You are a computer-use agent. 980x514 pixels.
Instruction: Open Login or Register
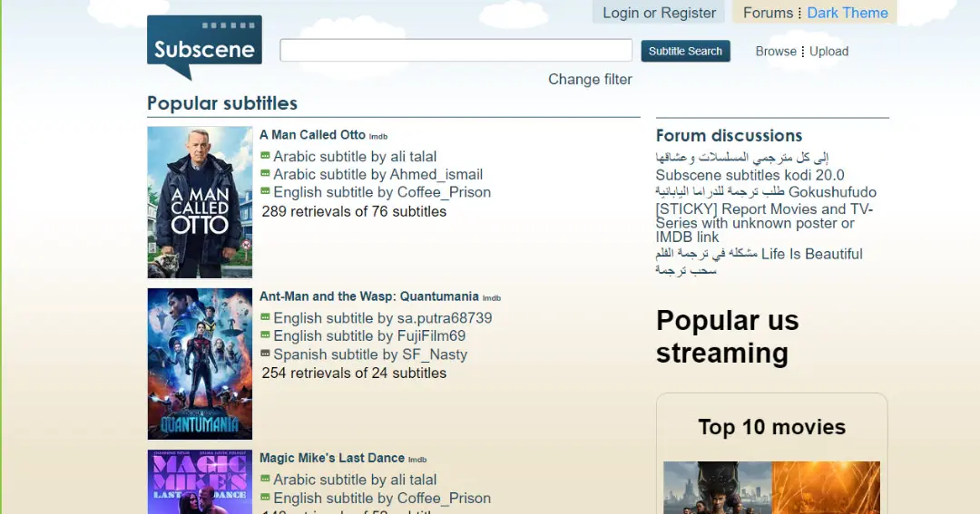659,13
